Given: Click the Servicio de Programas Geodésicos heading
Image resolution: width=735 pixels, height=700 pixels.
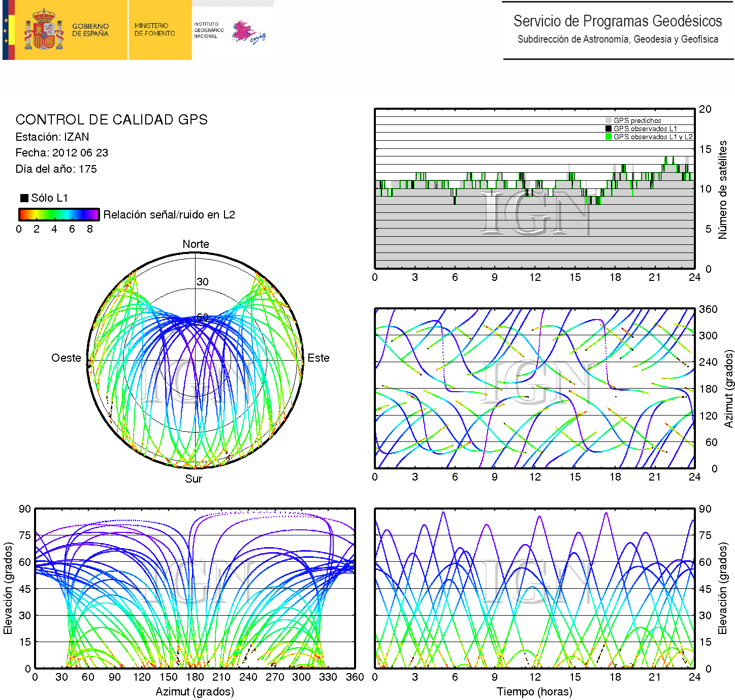Looking at the screenshot, I should click(617, 21).
